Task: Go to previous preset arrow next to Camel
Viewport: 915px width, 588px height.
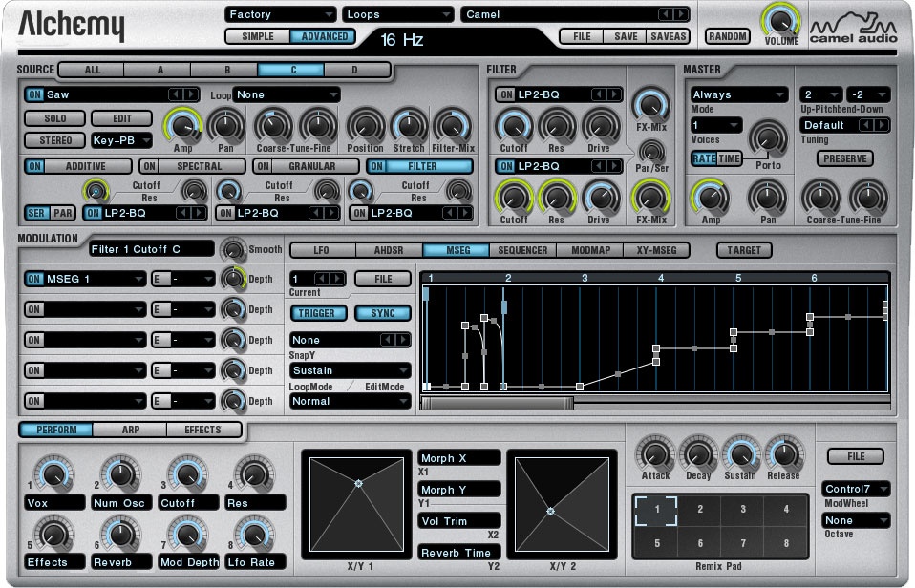Action: point(666,14)
